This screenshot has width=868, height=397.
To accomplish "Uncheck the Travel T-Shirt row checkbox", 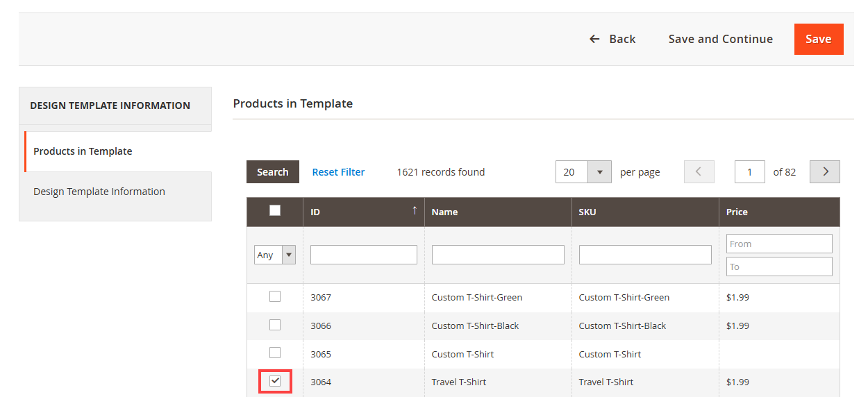I will [275, 382].
